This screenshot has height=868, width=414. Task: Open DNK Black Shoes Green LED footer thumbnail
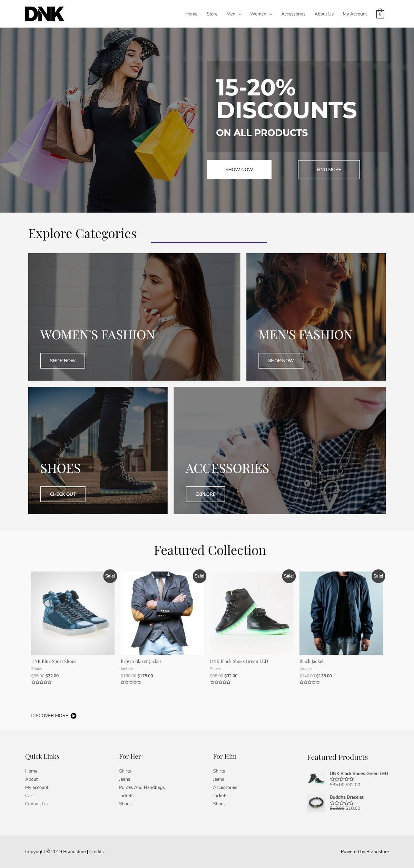[316, 779]
